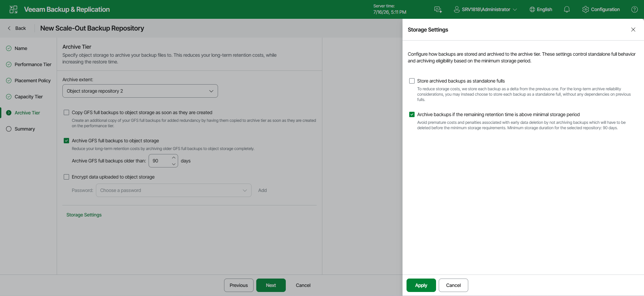Open the Veeam main menu grid icon

tap(13, 9)
